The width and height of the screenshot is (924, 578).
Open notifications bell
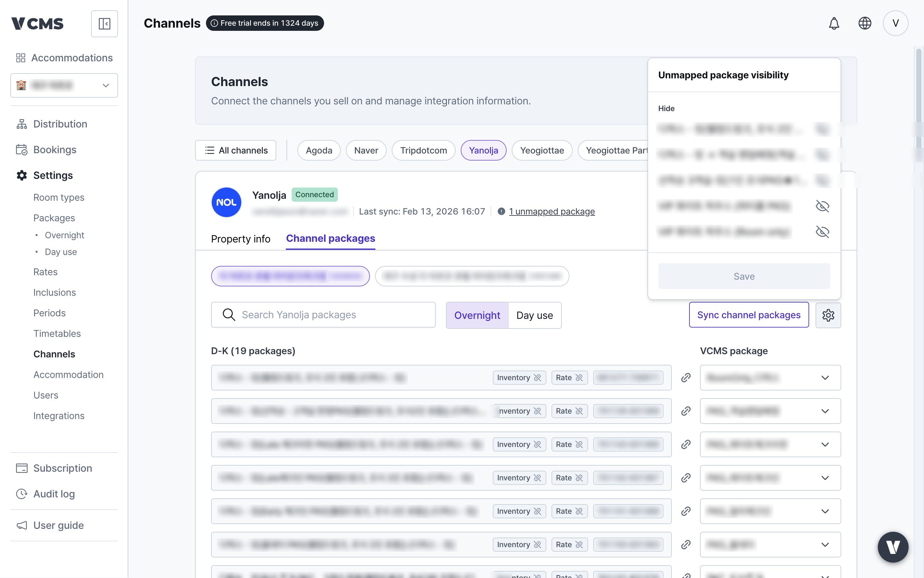coord(834,23)
